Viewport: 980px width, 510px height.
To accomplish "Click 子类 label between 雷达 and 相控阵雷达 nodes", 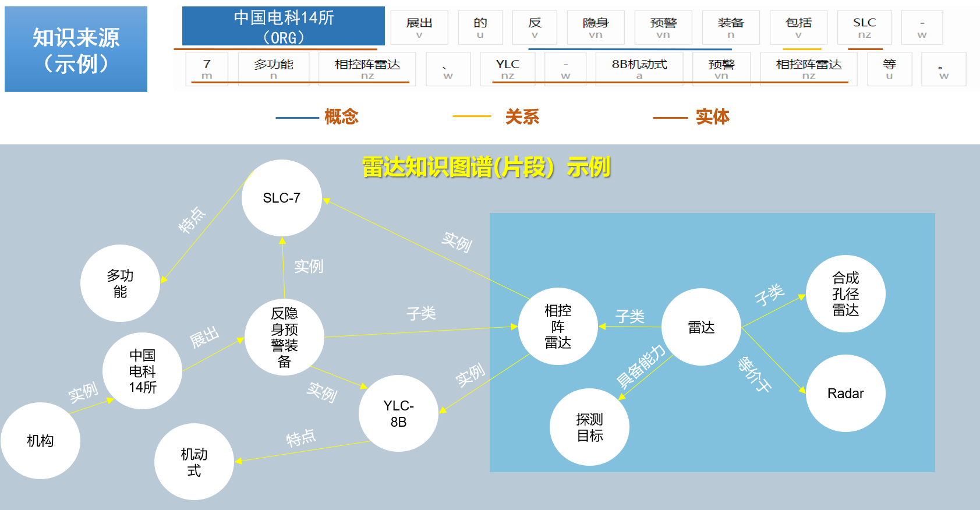I will (x=630, y=316).
